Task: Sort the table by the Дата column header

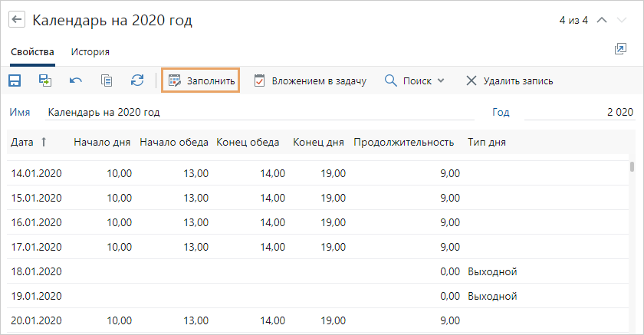Action: pyautogui.click(x=22, y=142)
